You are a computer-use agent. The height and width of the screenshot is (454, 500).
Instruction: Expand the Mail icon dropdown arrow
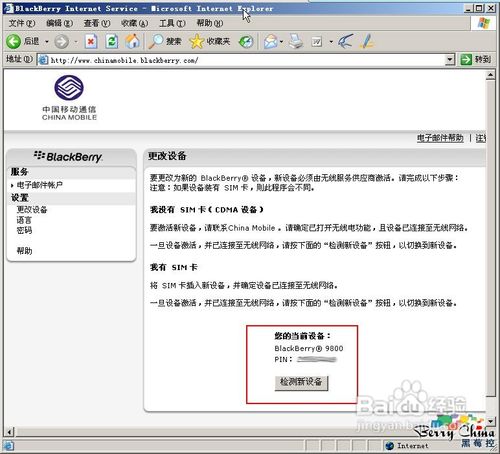[282, 42]
